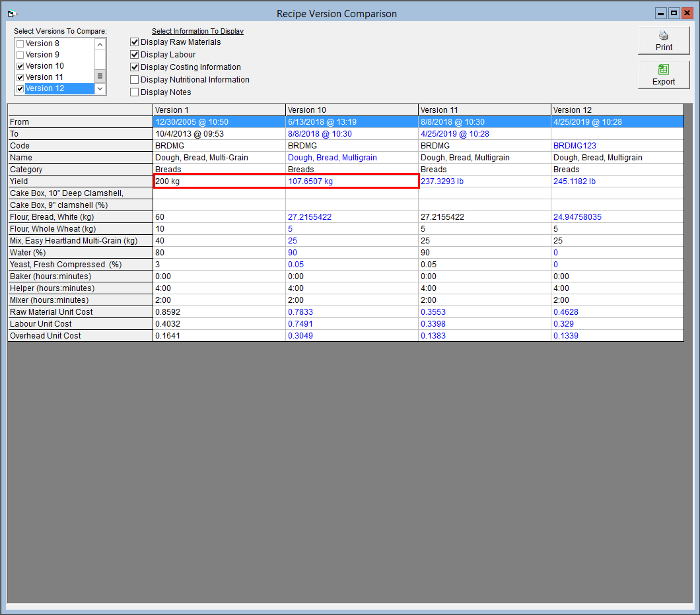Click the 4/25/2019 @ 10:28 To cell in Version 11

coord(484,134)
